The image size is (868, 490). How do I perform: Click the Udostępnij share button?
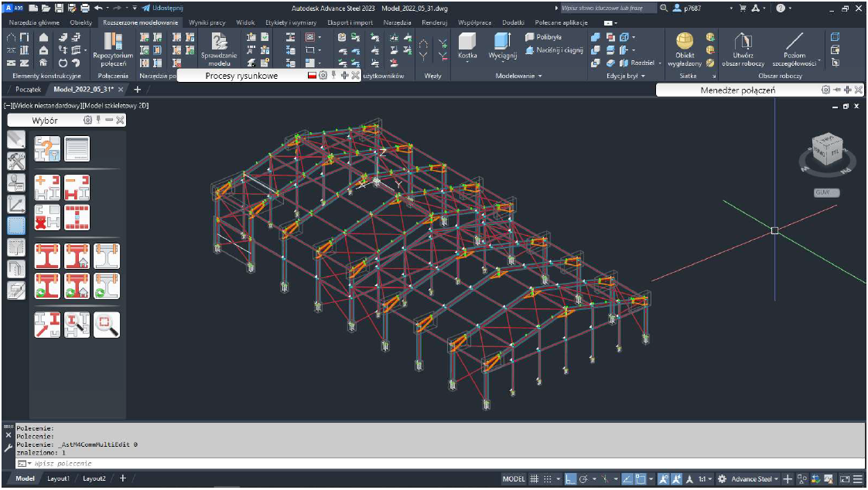point(162,7)
